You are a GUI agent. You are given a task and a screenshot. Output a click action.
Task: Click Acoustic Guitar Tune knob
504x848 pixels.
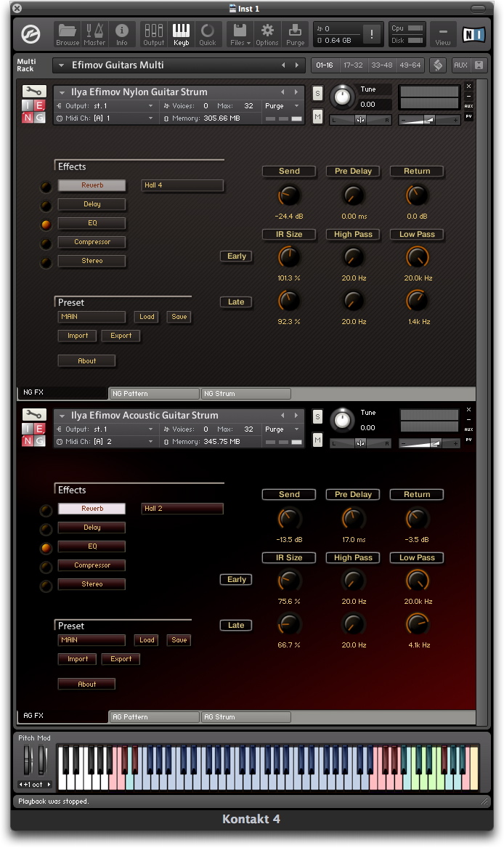[x=342, y=420]
